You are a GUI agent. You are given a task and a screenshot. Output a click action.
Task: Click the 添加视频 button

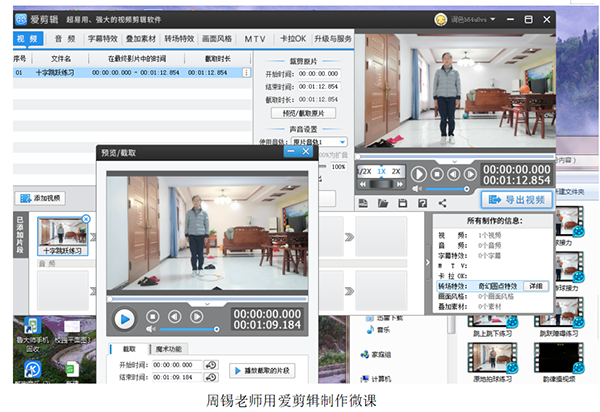pos(41,198)
